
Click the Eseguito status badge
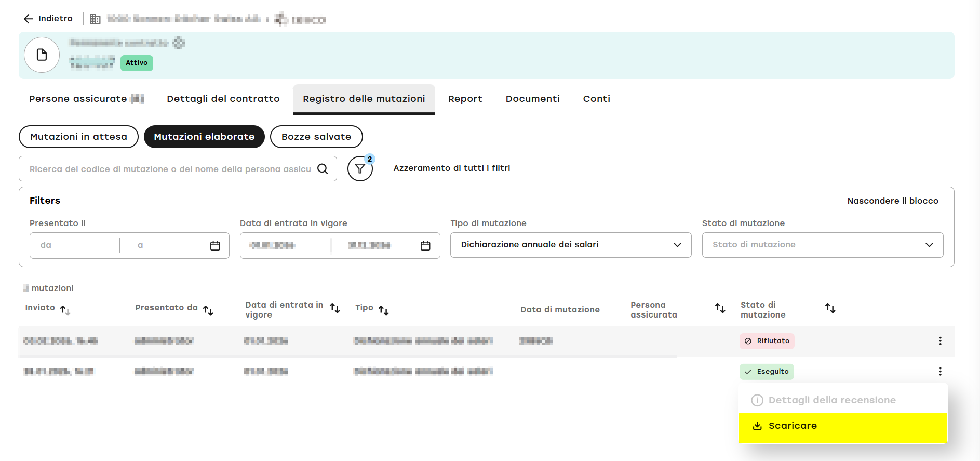click(x=767, y=372)
